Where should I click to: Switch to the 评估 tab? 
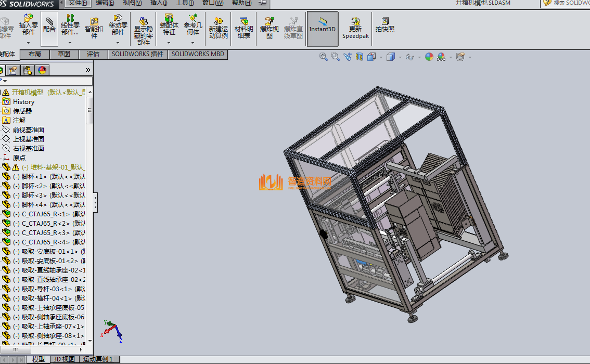pyautogui.click(x=93, y=54)
